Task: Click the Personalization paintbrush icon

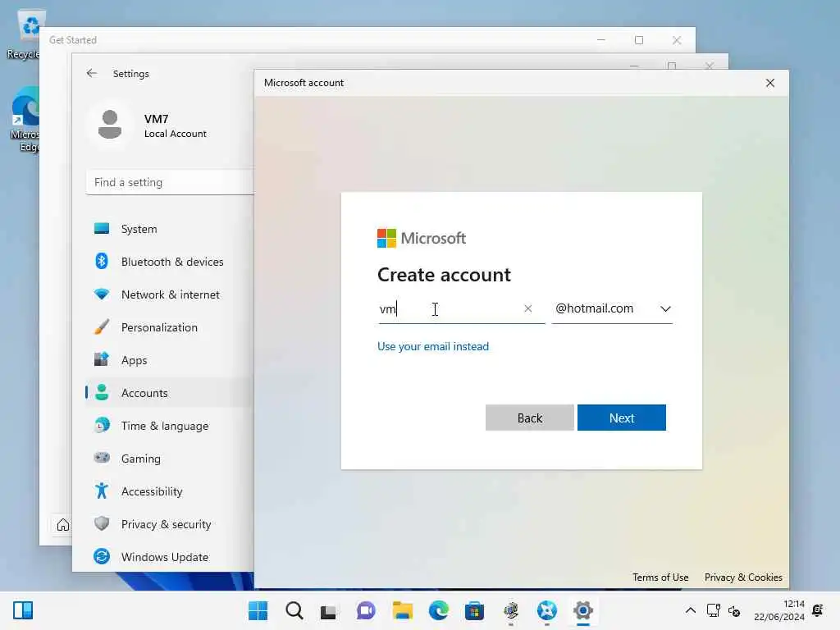Action: coord(101,326)
